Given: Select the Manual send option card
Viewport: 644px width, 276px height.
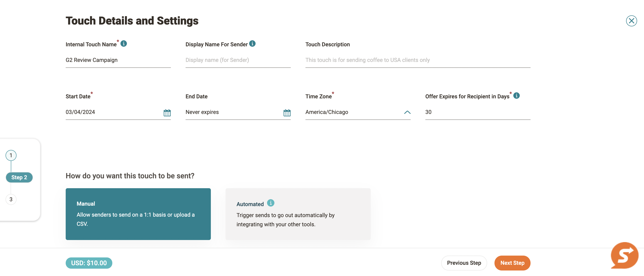Looking at the screenshot, I should click(x=138, y=214).
